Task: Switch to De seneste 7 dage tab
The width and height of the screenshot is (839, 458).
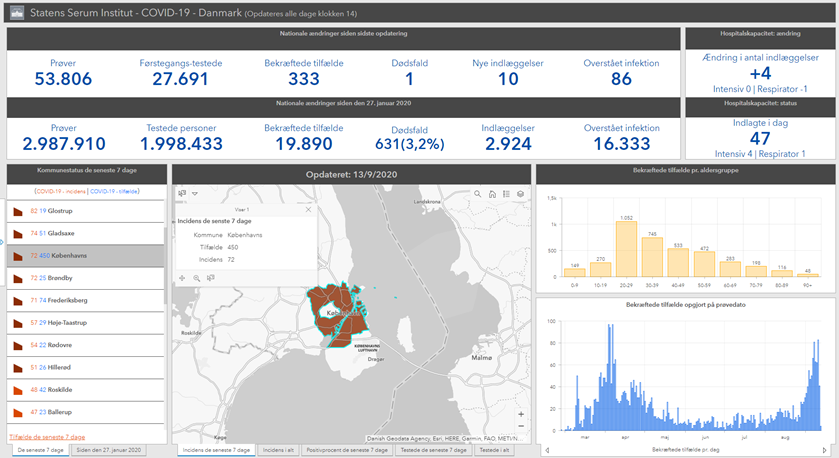Action: 41,451
